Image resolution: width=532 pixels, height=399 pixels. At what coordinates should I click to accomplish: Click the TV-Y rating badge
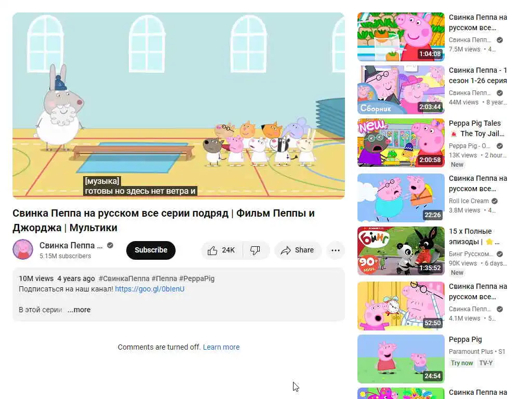click(486, 363)
